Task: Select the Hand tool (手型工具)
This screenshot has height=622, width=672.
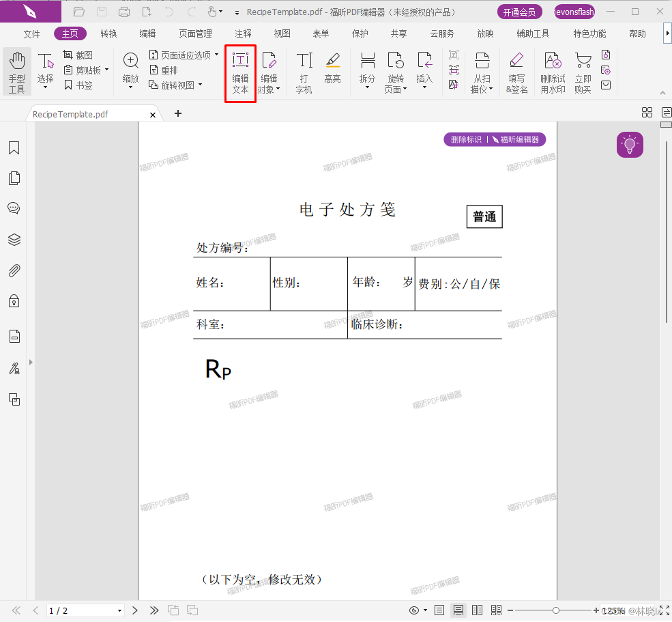Action: pyautogui.click(x=16, y=72)
